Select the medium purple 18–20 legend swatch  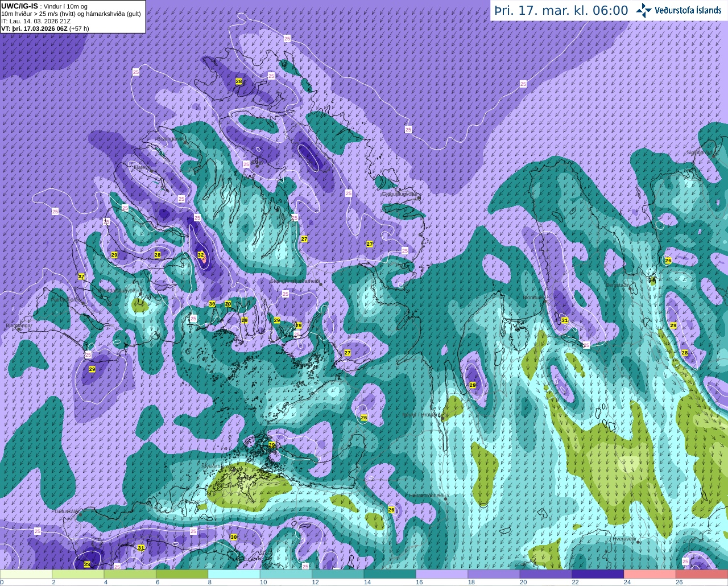(494, 574)
